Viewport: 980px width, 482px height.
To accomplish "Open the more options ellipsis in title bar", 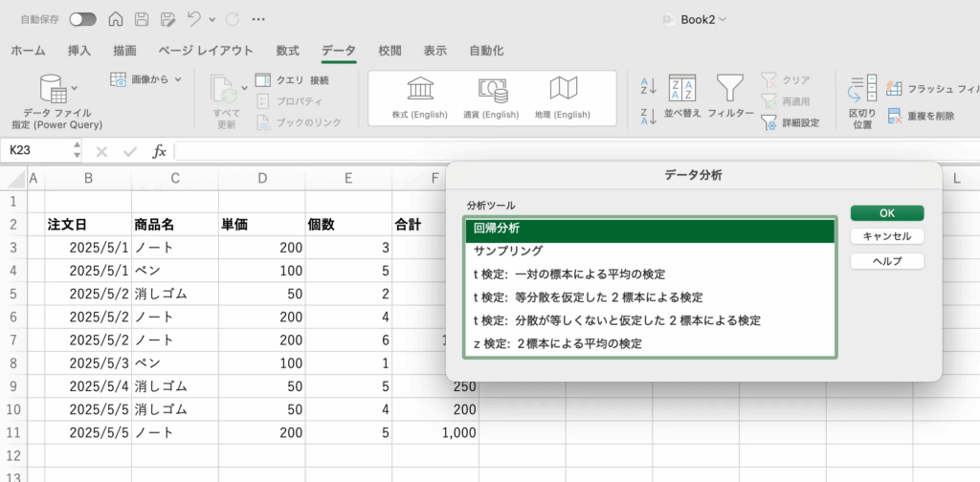I will tap(258, 19).
